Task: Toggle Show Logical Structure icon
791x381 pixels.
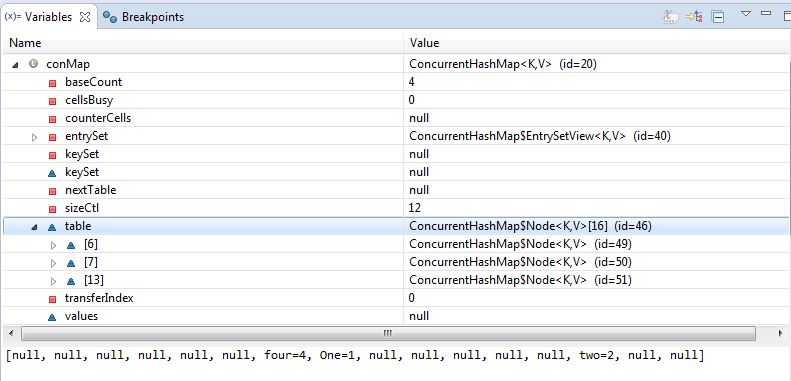Action: (x=694, y=17)
